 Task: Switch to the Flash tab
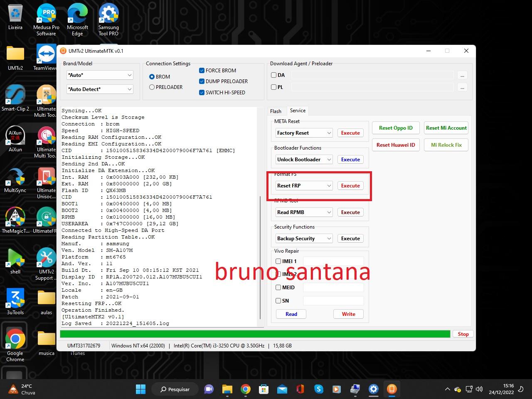276,111
